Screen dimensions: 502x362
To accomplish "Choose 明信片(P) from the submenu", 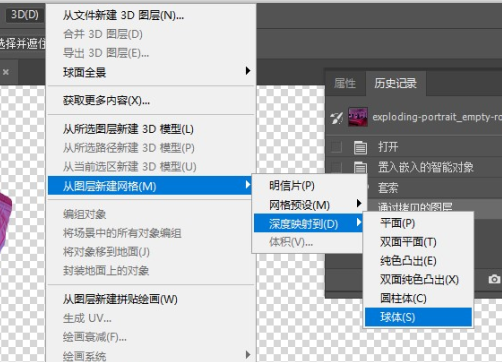I will (x=308, y=185).
